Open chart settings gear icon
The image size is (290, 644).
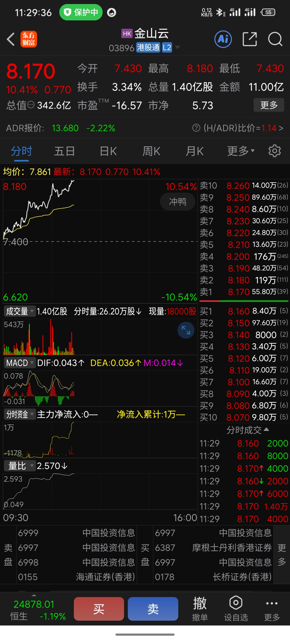point(274,151)
